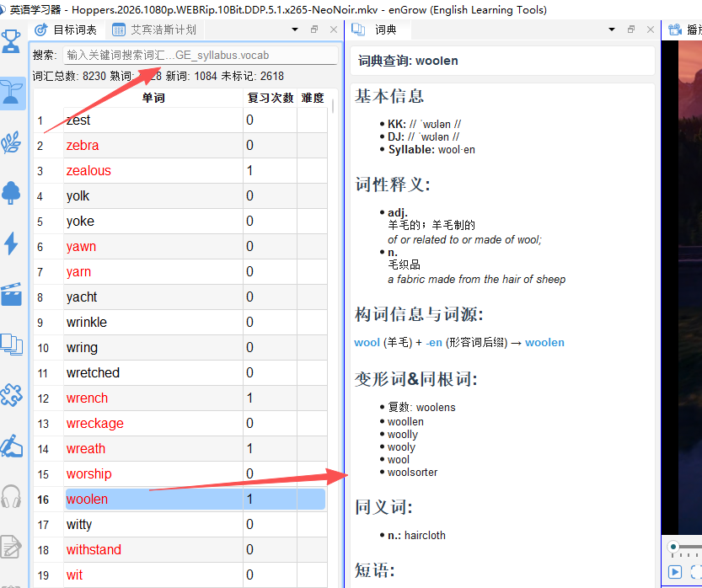Click the video frame in the player panel
This screenshot has height=588, width=702.
pos(682,286)
